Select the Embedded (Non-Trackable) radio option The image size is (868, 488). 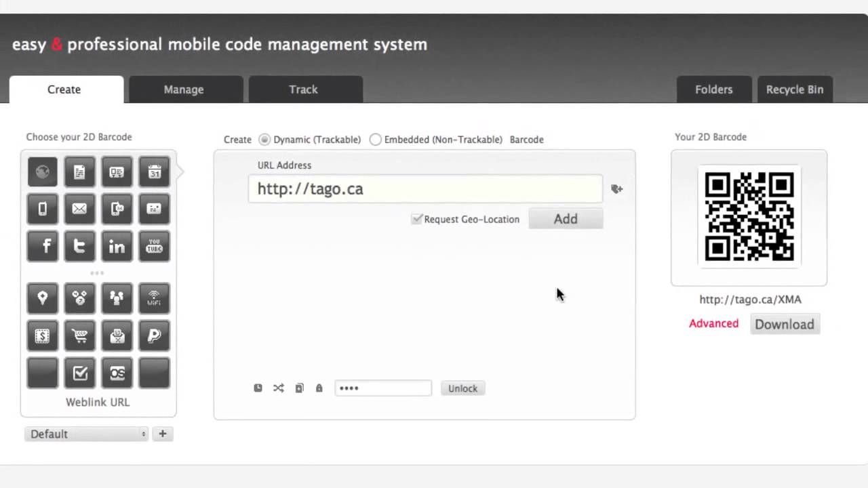[x=375, y=140]
